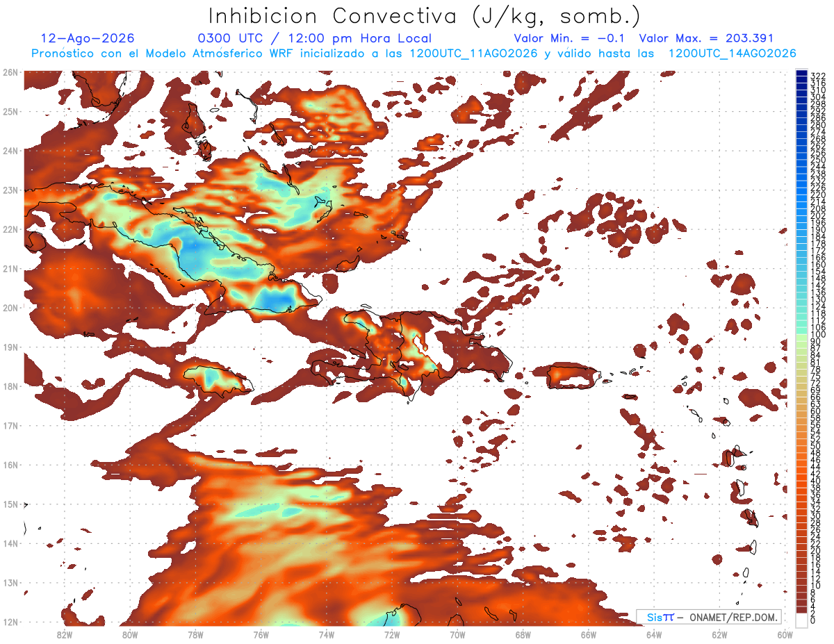Click the 21N latitude label

pos(10,269)
